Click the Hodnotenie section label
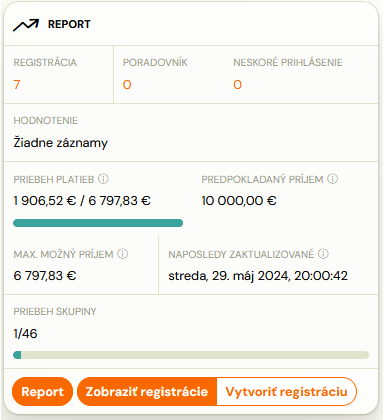Screen dimensions: 383x420 pyautogui.click(x=46, y=121)
